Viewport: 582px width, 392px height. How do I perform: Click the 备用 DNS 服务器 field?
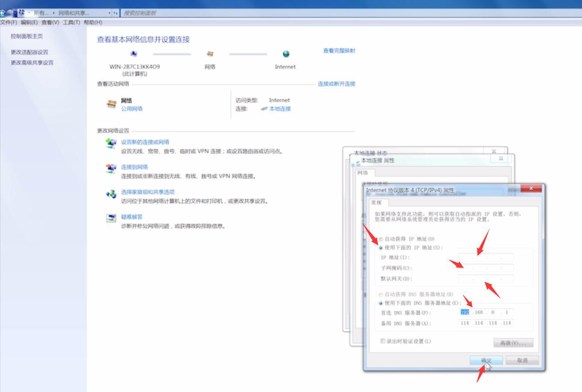coord(485,323)
